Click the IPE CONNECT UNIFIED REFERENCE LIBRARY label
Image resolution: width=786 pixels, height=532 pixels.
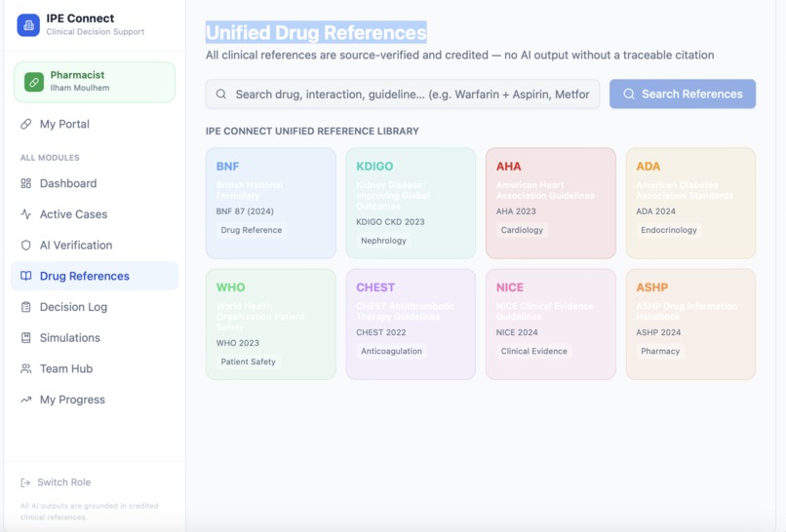[312, 132]
